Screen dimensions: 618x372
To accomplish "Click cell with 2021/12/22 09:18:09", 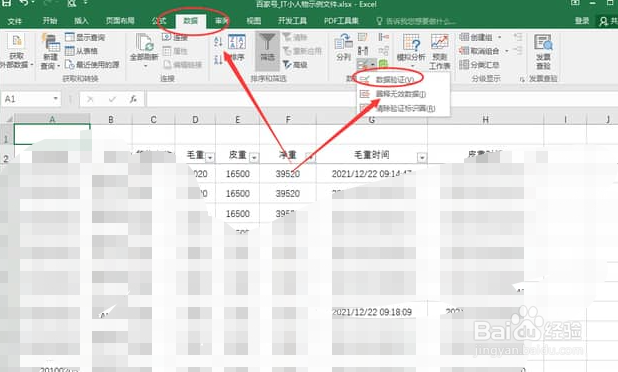I will [x=372, y=312].
